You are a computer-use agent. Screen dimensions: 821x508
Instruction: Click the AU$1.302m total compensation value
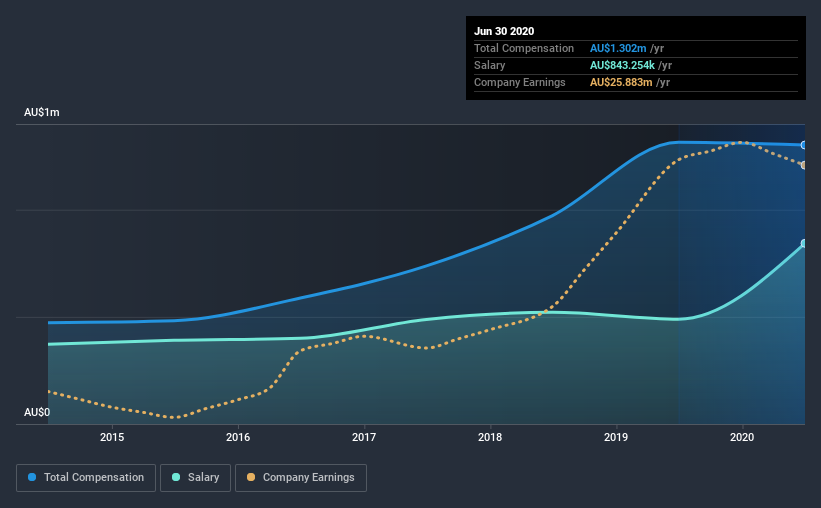618,48
